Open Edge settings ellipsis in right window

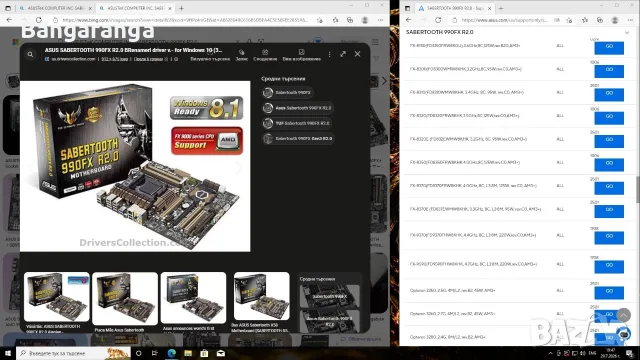[630, 20]
